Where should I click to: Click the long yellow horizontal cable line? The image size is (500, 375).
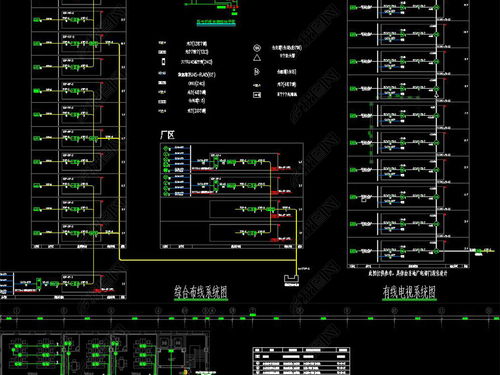coord(207,260)
